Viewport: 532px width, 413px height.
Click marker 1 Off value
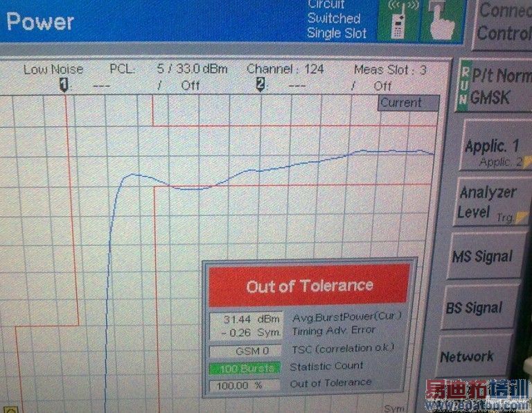pos(190,85)
